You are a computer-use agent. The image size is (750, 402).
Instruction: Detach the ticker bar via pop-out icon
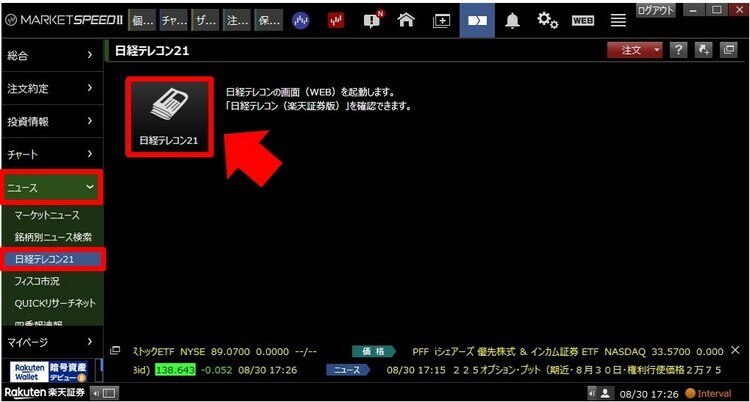115,350
